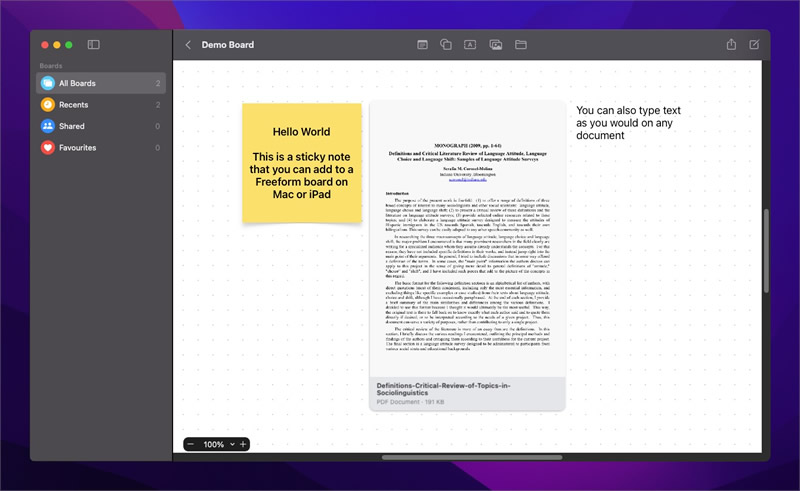Zoom in with the plus button
This screenshot has width=800, height=491.
[x=243, y=444]
